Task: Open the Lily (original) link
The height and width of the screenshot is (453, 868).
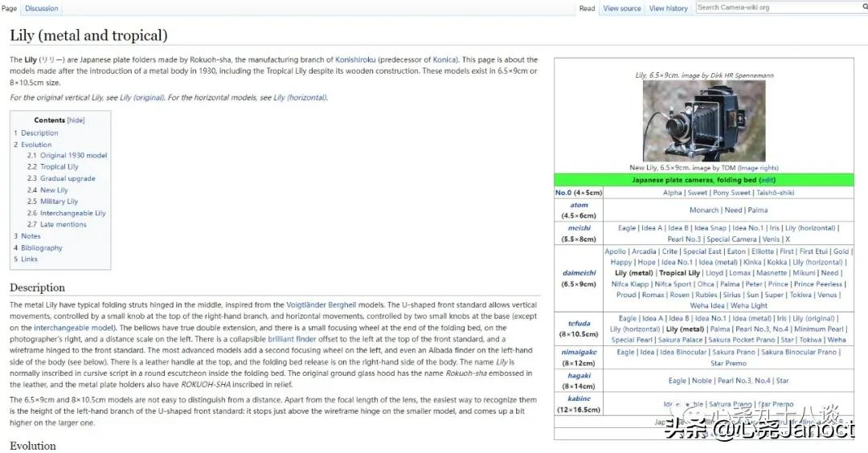Action: click(x=141, y=97)
